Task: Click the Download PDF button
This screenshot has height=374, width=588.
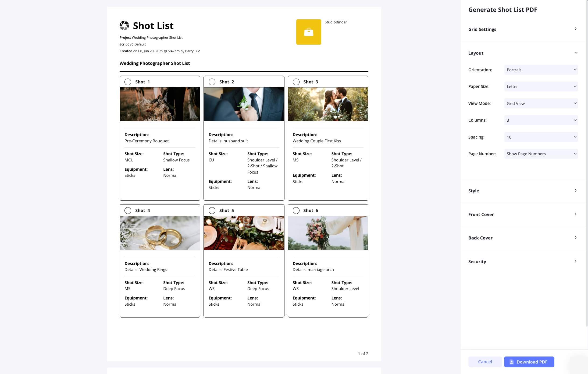Action: [529, 362]
